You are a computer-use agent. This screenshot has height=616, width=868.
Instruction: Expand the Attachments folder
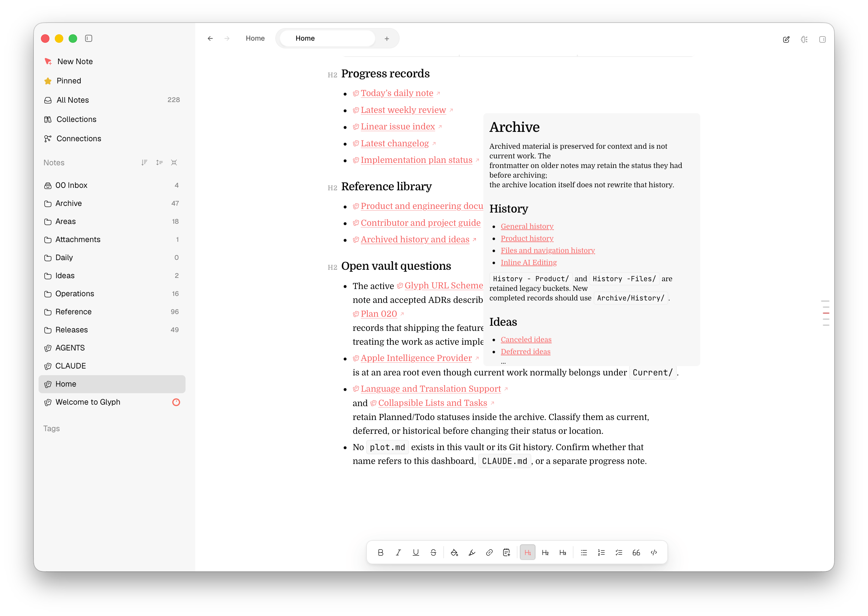112,239
